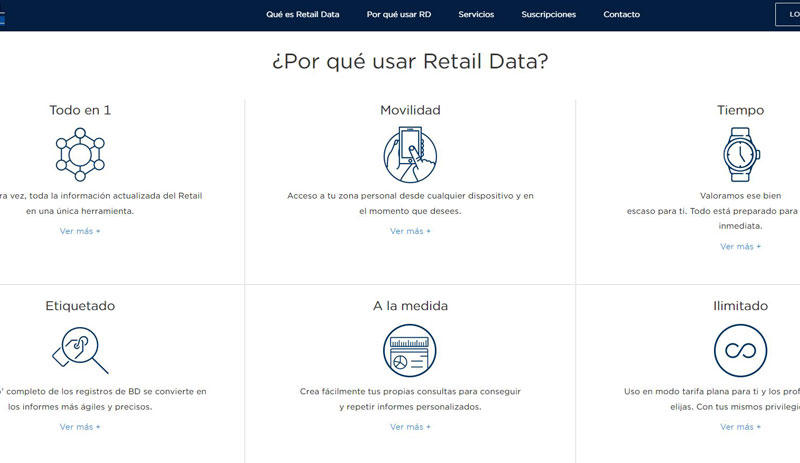Screen dimensions: 800x463
Task: Click text 'Valoramos ese bien'
Action: coord(740,196)
